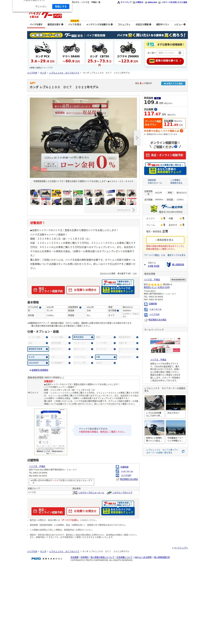This screenshot has width=215, height=644.
Task: Expand the お役立ち情報 dropdown menu
Action: pos(143,25)
